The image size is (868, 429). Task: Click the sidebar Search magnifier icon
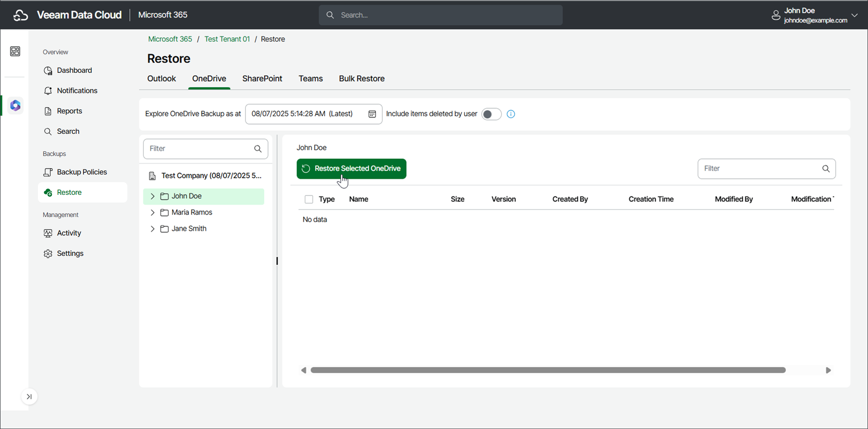click(48, 132)
